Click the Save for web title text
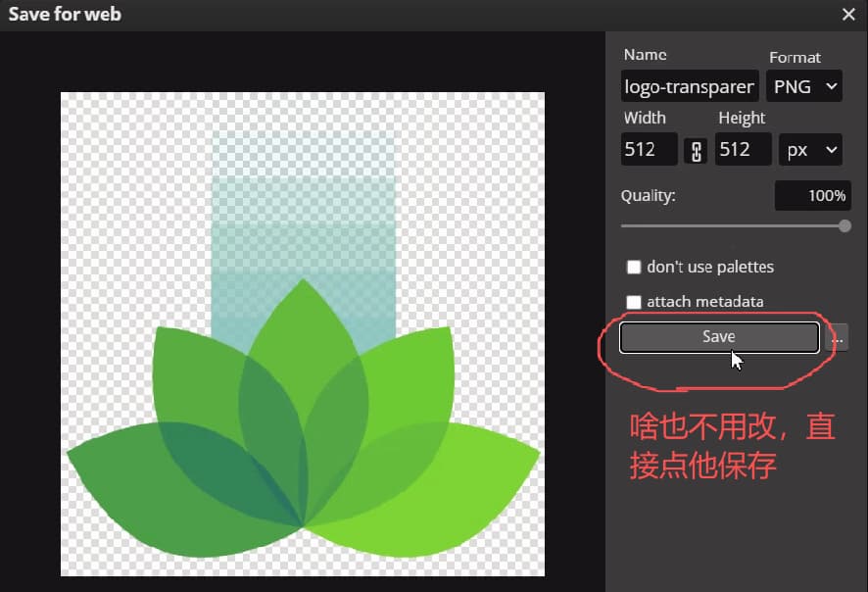 click(65, 14)
